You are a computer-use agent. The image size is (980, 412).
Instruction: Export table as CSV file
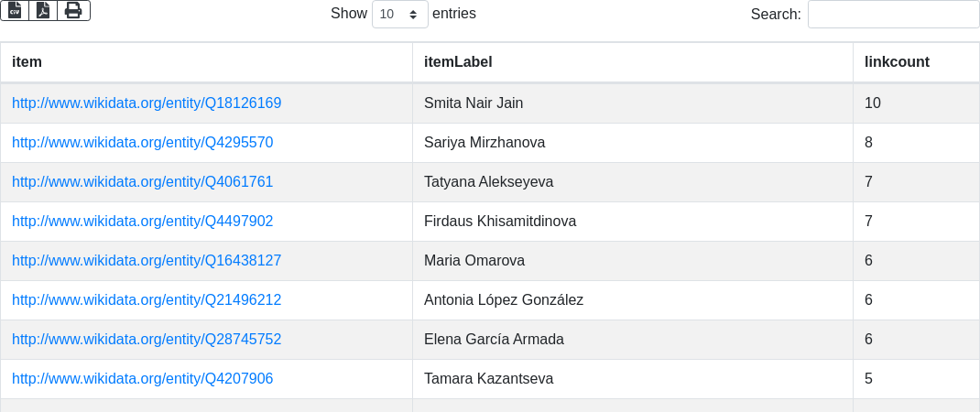(15, 10)
